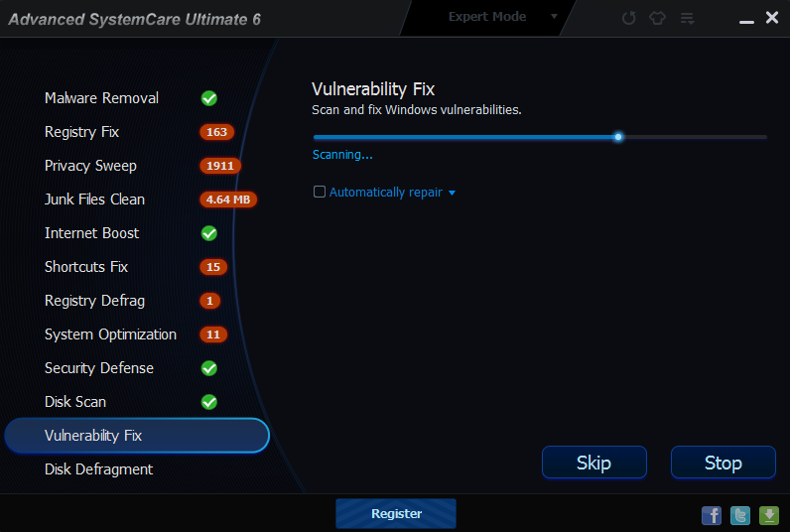Select Privacy Sweep in the sidebar
This screenshot has width=790, height=532.
point(90,166)
